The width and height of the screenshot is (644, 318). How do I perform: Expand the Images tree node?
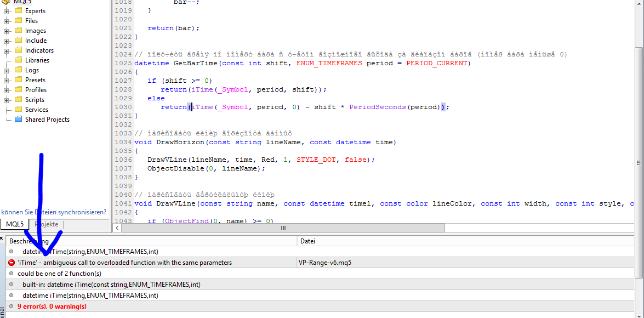6,31
